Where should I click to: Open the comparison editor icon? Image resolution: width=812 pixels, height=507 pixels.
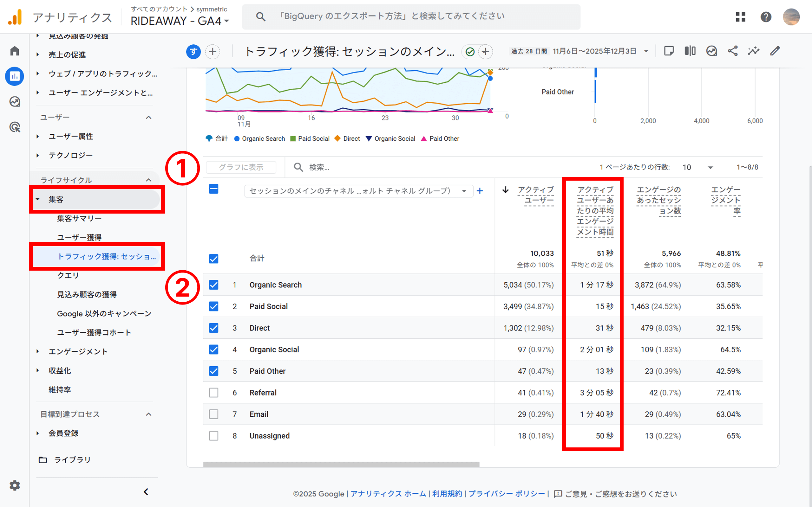click(x=690, y=51)
